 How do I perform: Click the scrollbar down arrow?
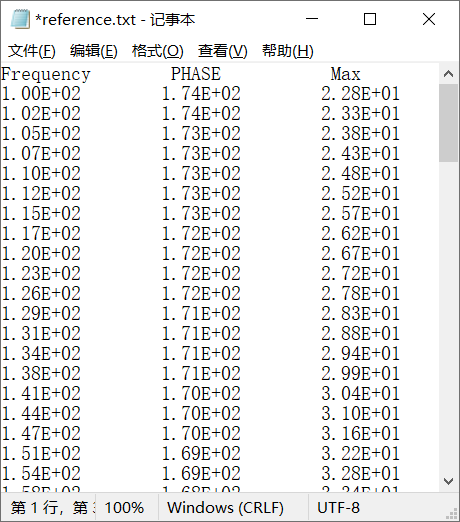(x=448, y=481)
